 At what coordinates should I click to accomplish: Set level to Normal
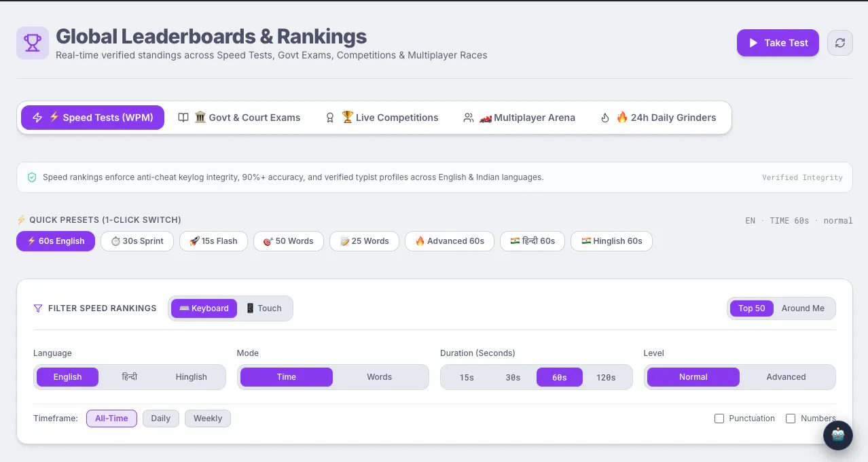693,377
